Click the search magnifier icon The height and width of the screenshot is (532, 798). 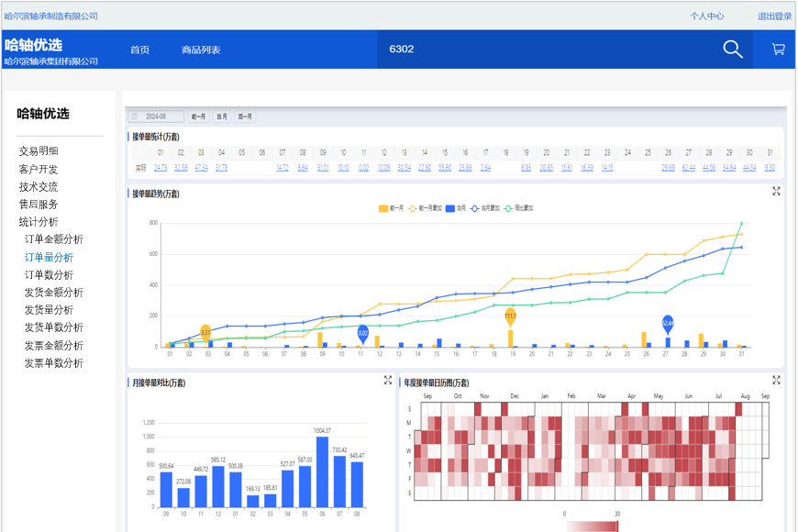[x=733, y=50]
